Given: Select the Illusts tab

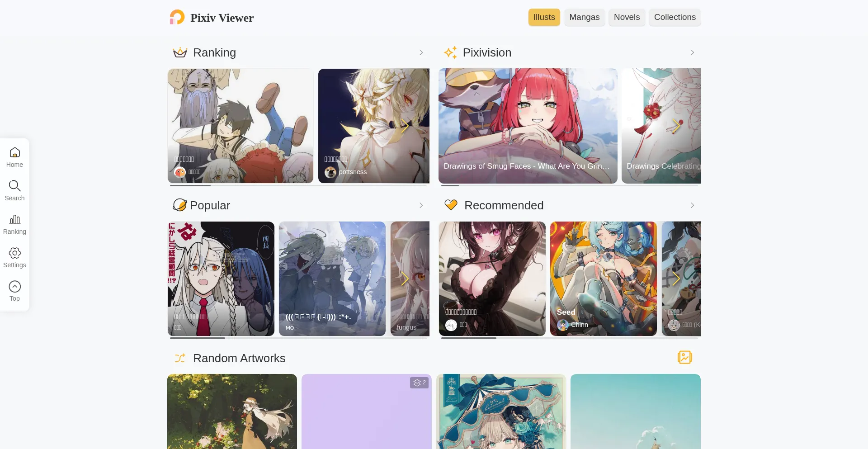Looking at the screenshot, I should 544,17.
